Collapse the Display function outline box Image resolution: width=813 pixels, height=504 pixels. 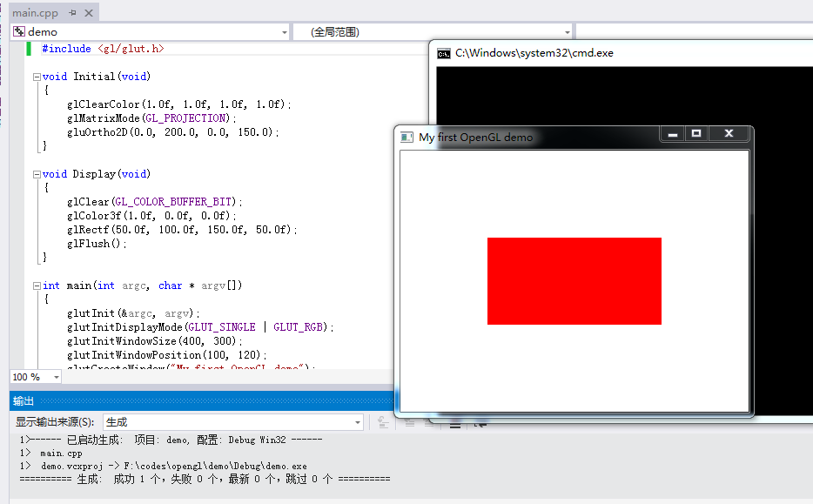pos(37,173)
